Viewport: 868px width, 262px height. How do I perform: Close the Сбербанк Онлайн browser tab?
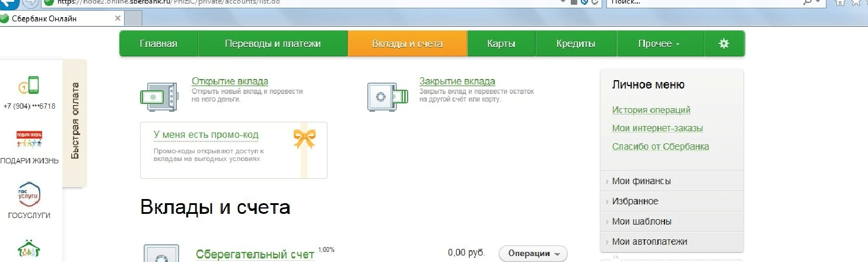(117, 18)
